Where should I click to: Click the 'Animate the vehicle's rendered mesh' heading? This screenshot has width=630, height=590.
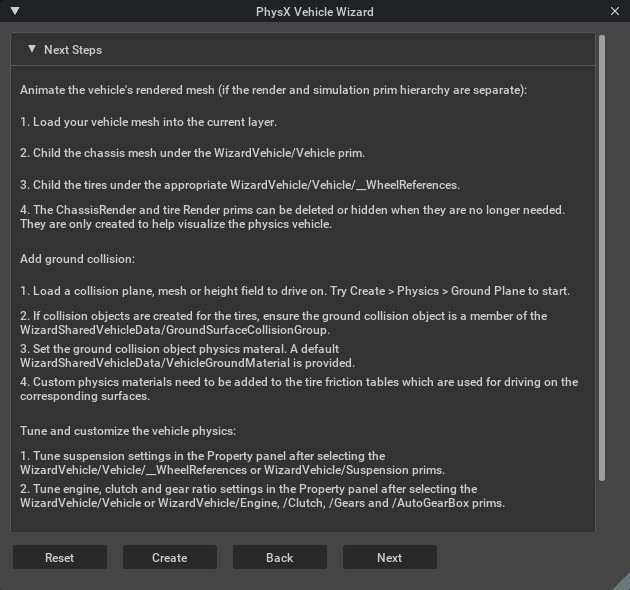tap(273, 90)
